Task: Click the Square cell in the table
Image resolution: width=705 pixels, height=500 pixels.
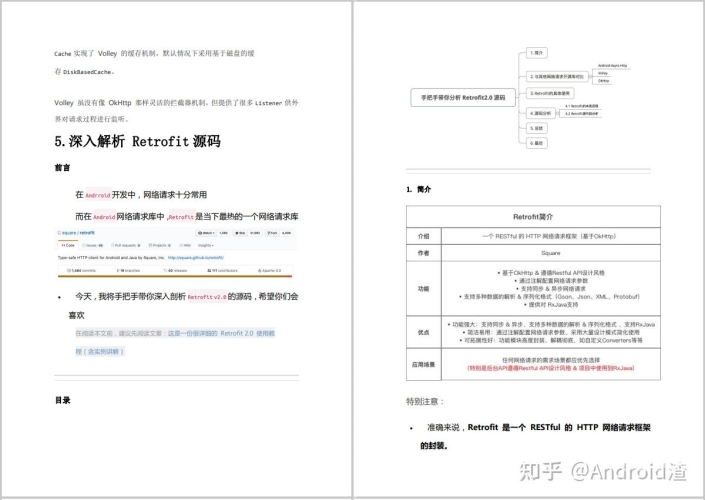Action: click(551, 253)
